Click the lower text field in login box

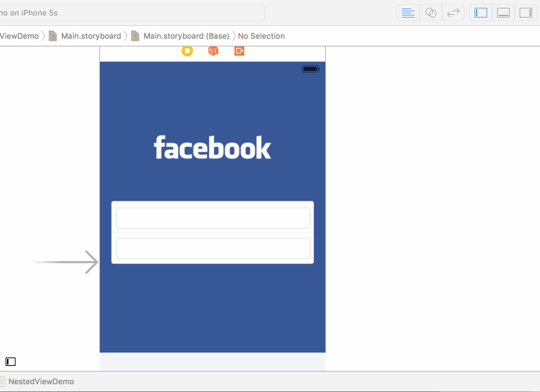point(213,248)
